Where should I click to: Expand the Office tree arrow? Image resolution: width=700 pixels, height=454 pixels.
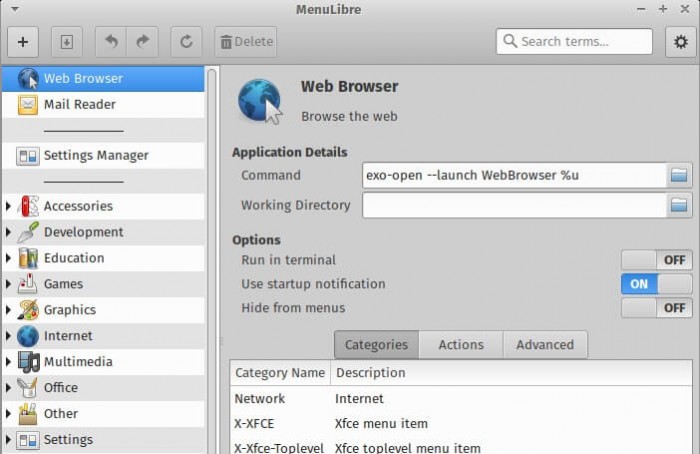pos(8,387)
